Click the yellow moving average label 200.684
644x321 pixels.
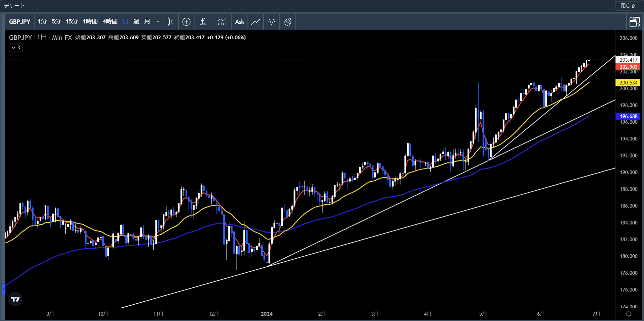pyautogui.click(x=628, y=83)
